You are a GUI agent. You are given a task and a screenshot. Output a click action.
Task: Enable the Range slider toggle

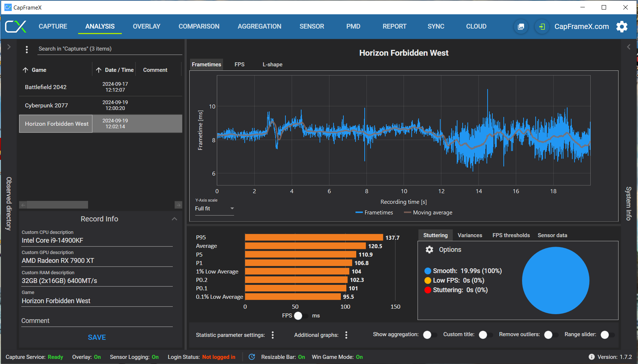pos(607,335)
